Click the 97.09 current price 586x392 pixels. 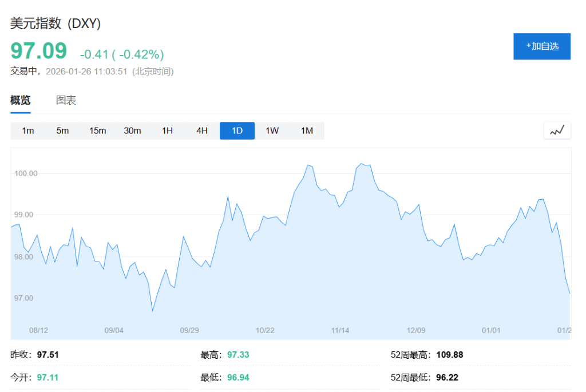39,51
